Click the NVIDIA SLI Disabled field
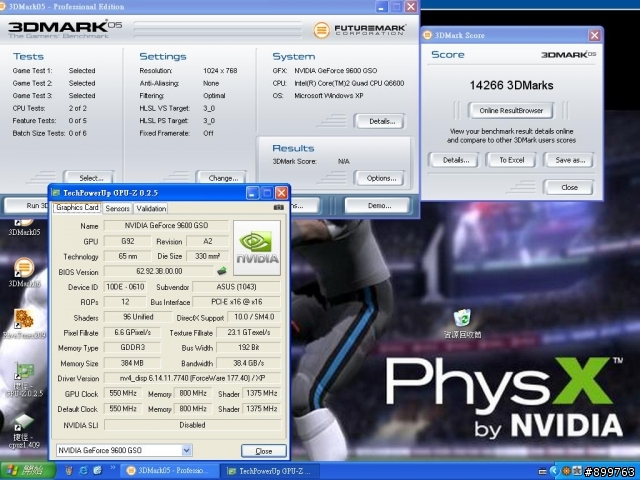Image resolution: width=640 pixels, height=480 pixels. pos(192,425)
